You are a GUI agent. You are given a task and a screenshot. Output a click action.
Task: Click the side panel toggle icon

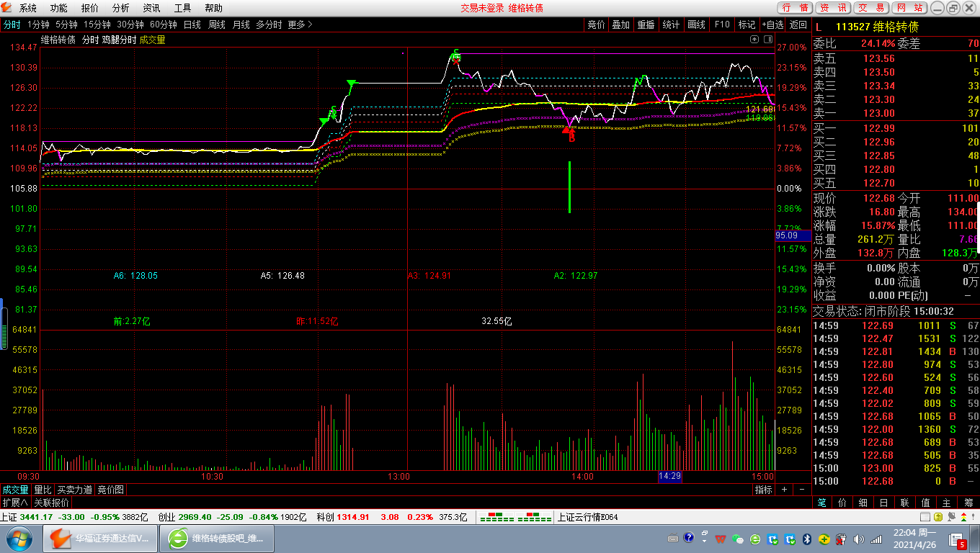[x=768, y=39]
